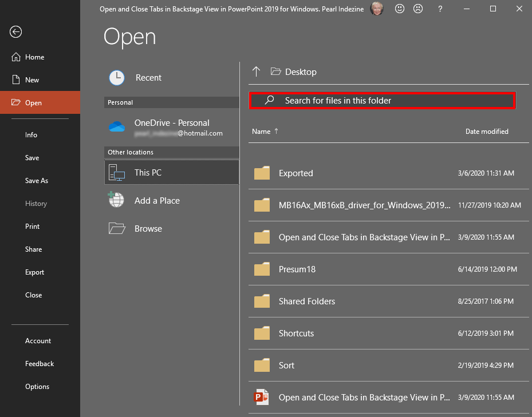Click the user profile picture
Image resolution: width=532 pixels, height=417 pixels.
coord(377,9)
